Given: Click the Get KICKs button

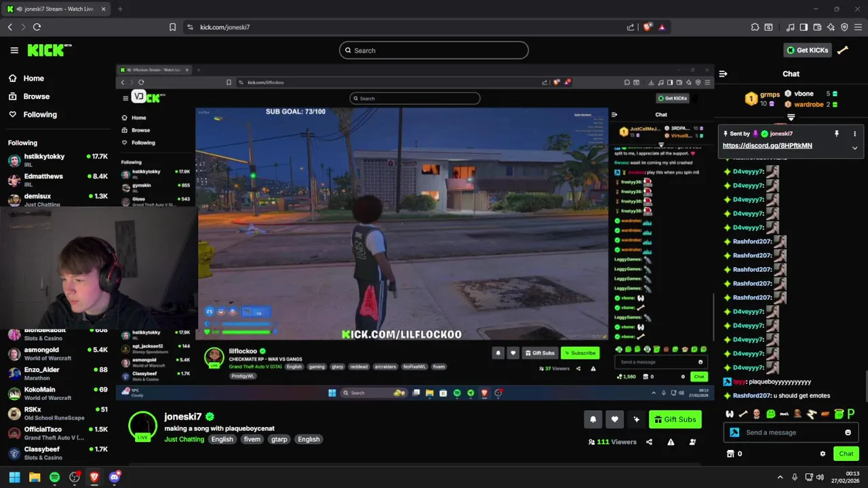Looking at the screenshot, I should 807,50.
